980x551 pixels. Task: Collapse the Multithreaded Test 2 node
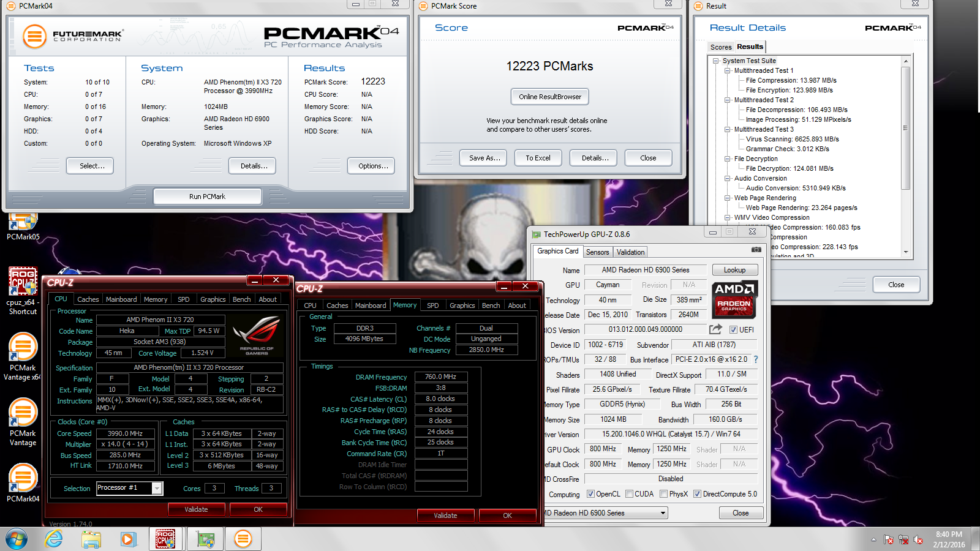[728, 100]
